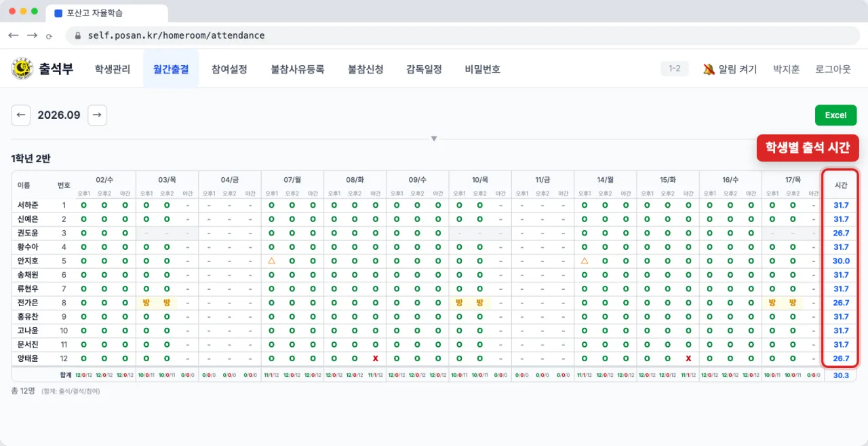Click the red X absence mark for 양태윤 on 08/화
This screenshot has height=446, width=868.
pyautogui.click(x=375, y=358)
